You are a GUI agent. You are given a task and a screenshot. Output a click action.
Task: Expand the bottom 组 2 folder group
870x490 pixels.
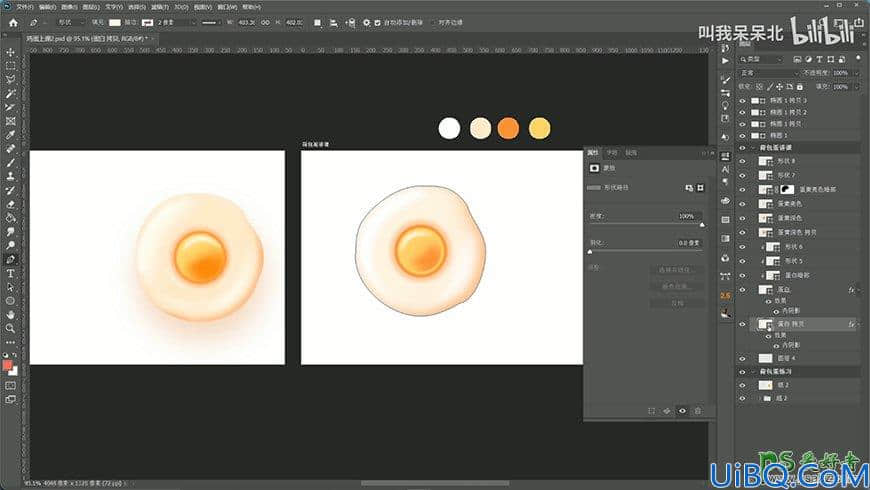coord(759,398)
